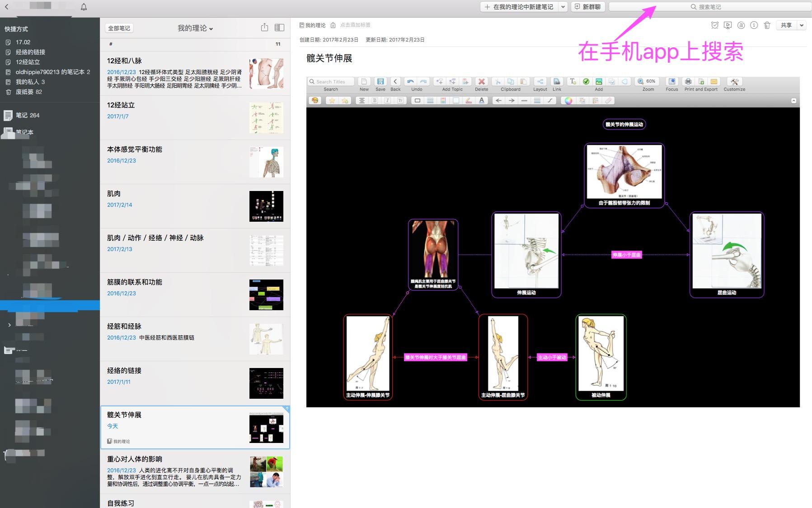Start a new chat with 新群聊
This screenshot has width=812, height=508.
[x=588, y=7]
